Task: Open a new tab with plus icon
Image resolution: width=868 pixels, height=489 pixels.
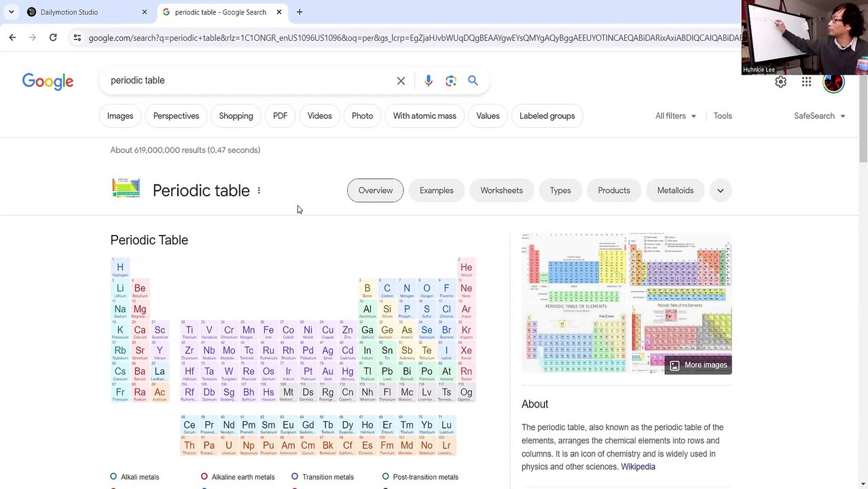Action: pyautogui.click(x=300, y=12)
